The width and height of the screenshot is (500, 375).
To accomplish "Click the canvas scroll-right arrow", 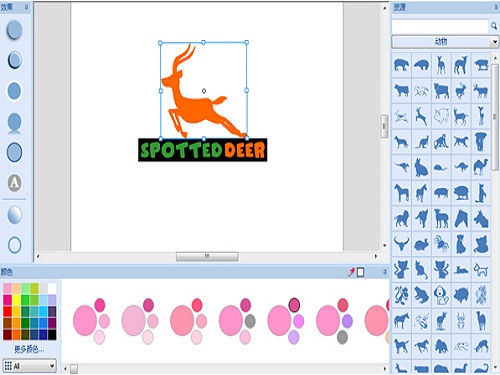I will click(x=376, y=256).
